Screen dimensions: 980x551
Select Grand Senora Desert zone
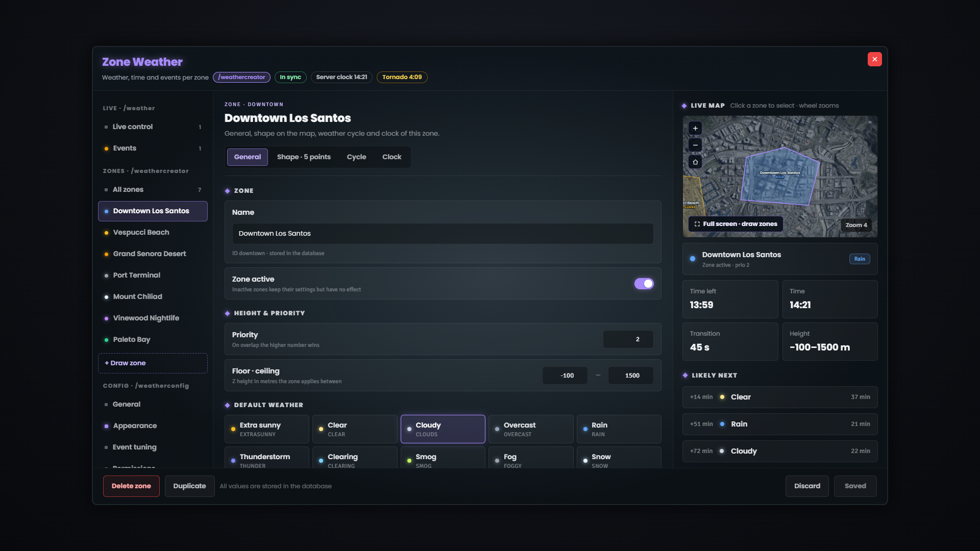tap(153, 254)
